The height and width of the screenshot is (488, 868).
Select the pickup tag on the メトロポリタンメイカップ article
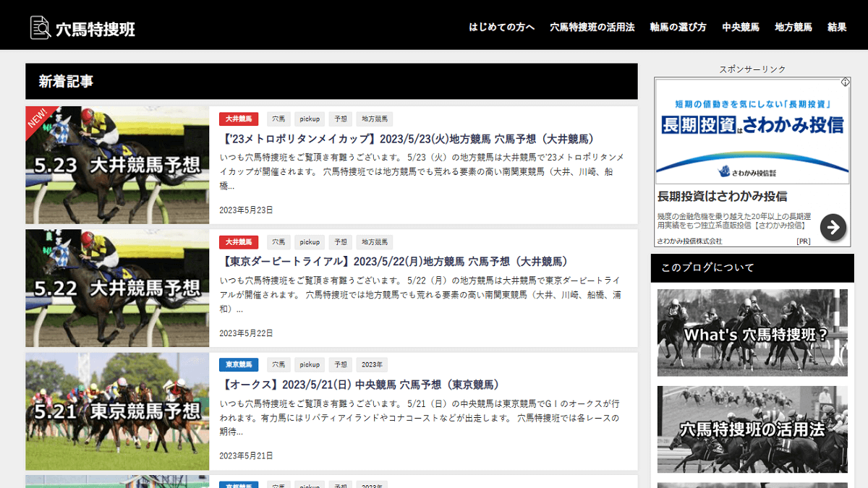click(310, 119)
